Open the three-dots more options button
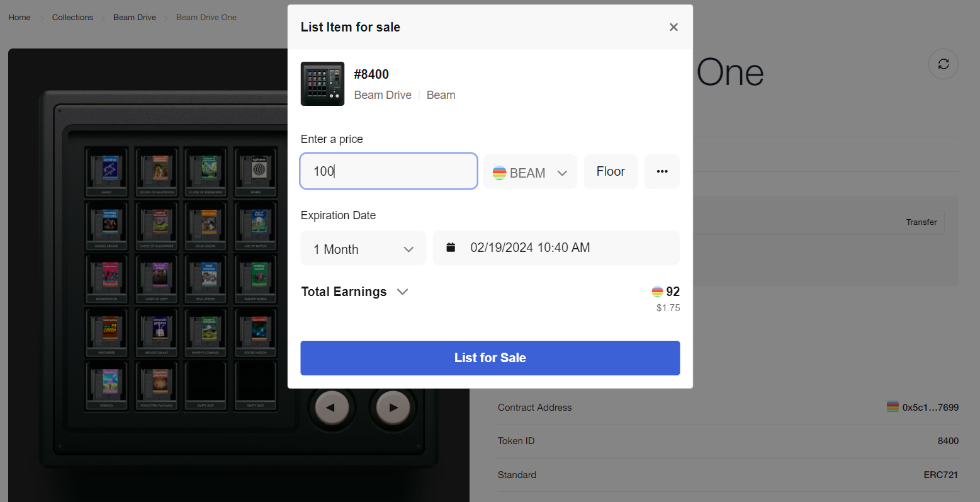 coord(662,171)
